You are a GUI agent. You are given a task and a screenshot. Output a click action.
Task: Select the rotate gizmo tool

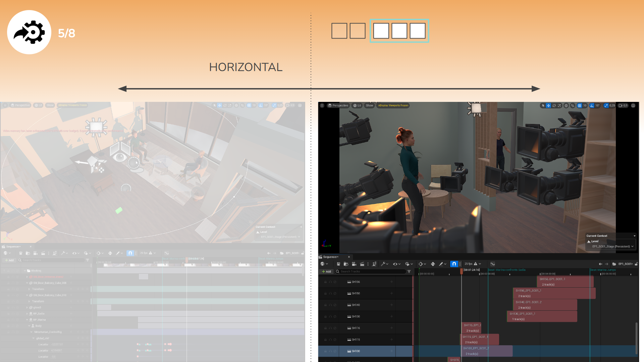[x=554, y=105]
